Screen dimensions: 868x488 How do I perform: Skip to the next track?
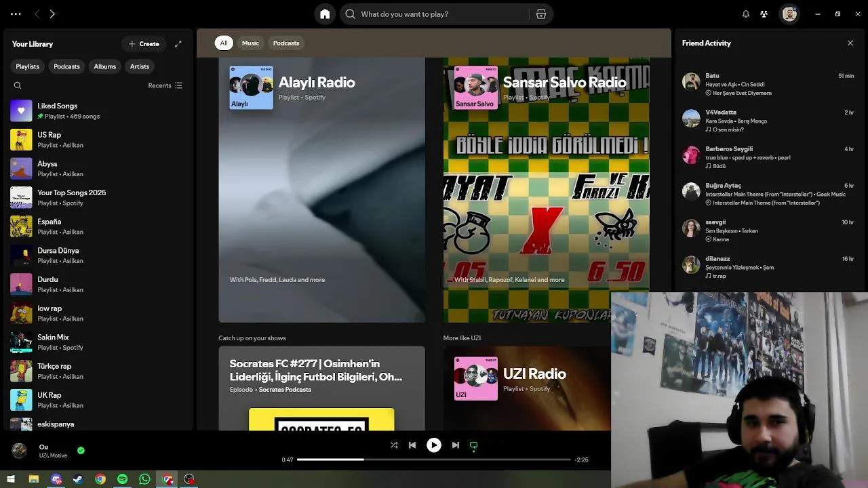click(456, 445)
